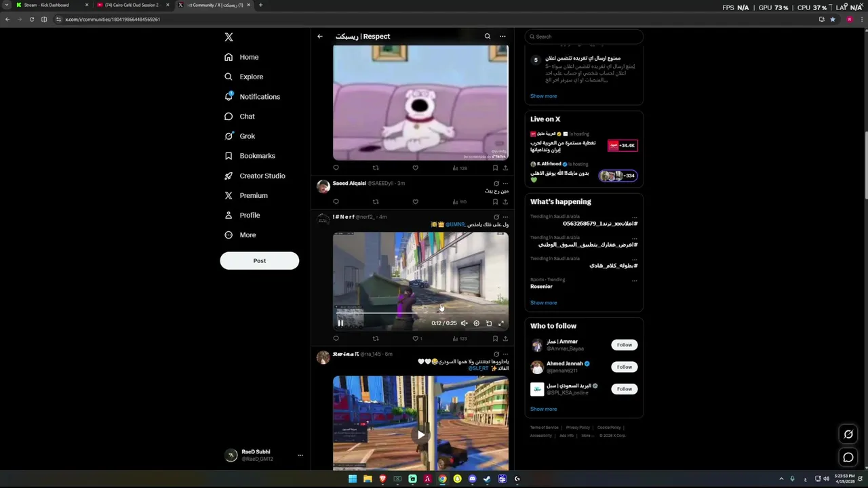Image resolution: width=868 pixels, height=488 pixels.
Task: Switch to Stream - Kick Dashboard tab
Action: point(52,5)
